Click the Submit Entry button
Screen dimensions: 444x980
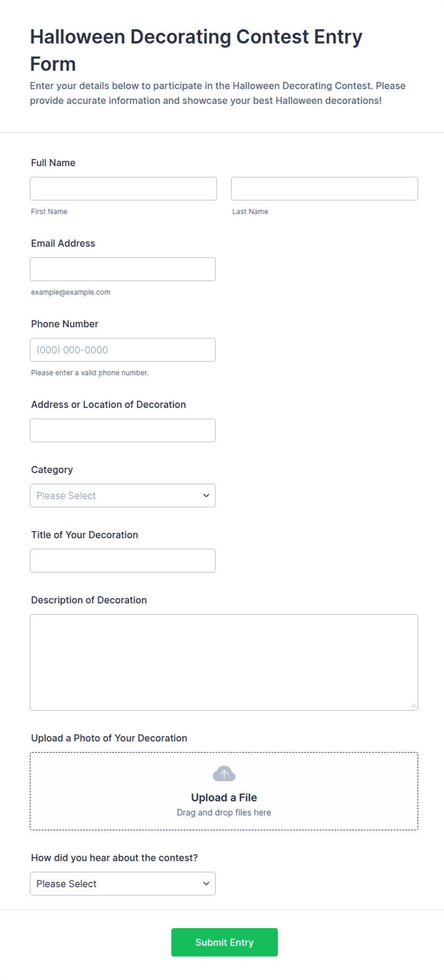coord(224,942)
